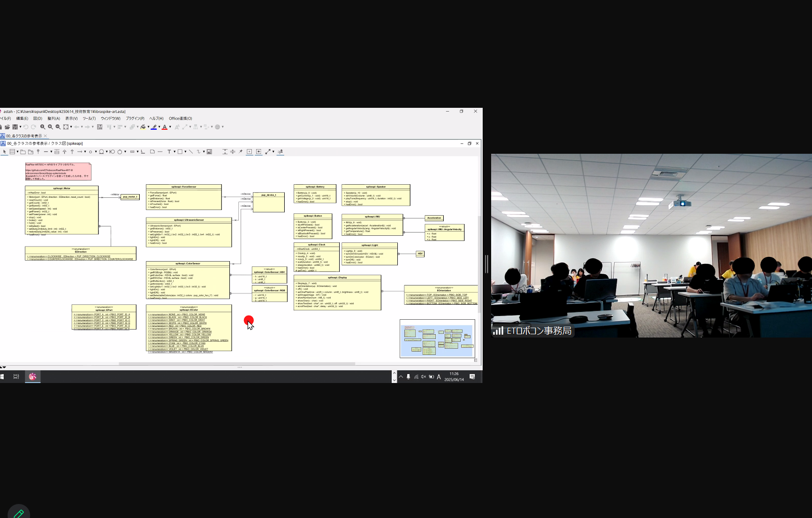Viewport: 812px width, 518px height.
Task: Switch to the 00_各クラスの参考表示 diagram tab
Action: coord(24,136)
